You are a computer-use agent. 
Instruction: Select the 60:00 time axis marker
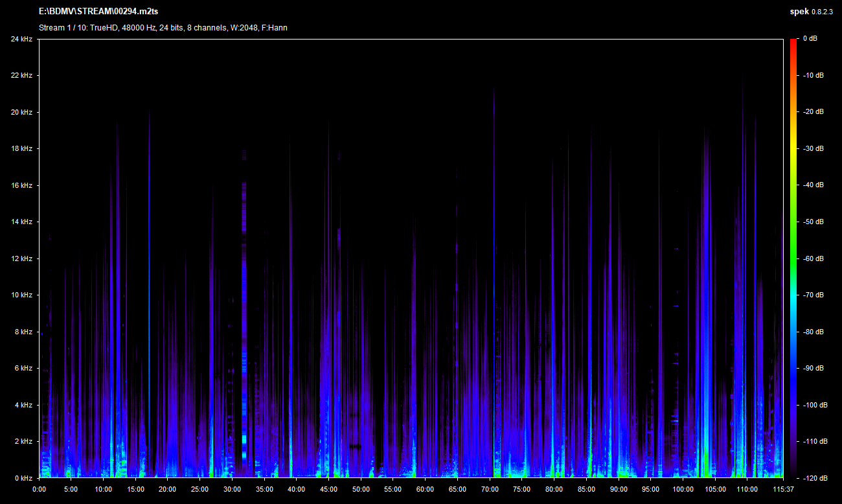(425, 489)
